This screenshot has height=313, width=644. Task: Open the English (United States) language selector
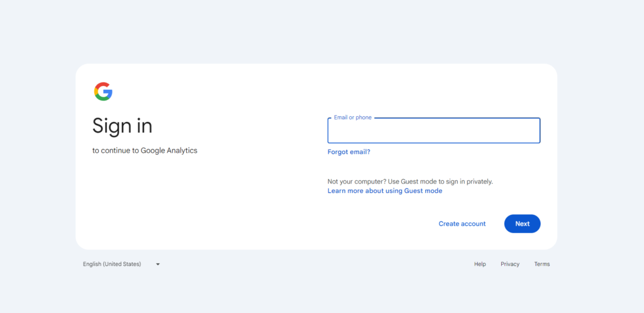point(112,264)
